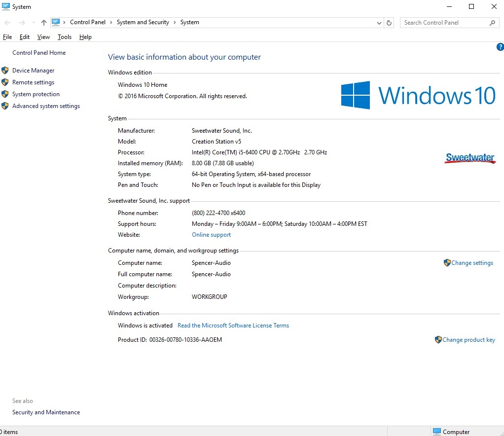
Task: Click the 8.00 GB installed memory value
Action: [223, 163]
